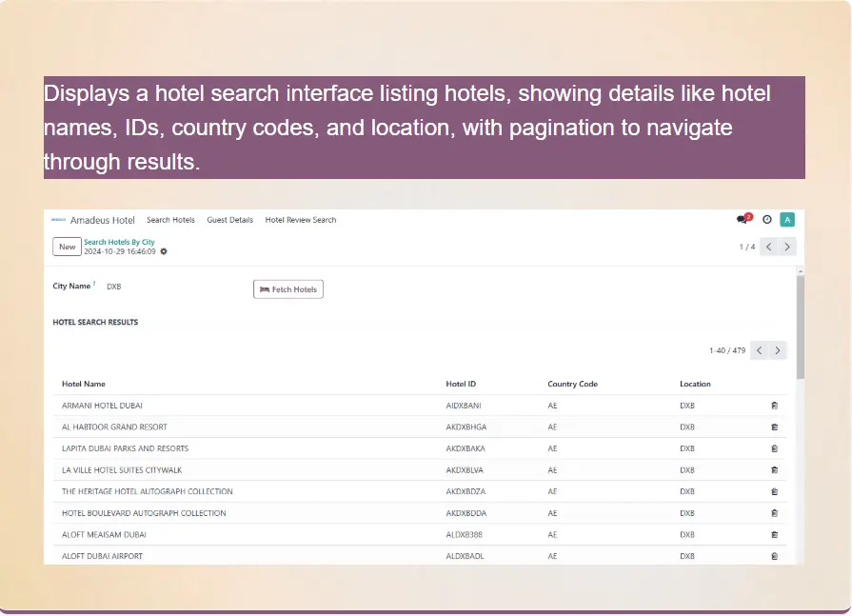Open the Guest Details menu
This screenshot has height=616, width=852.
click(x=230, y=220)
